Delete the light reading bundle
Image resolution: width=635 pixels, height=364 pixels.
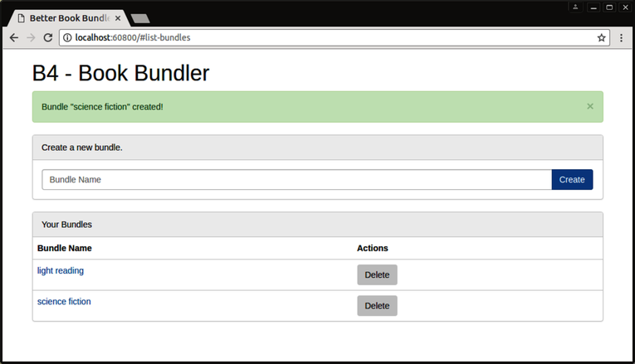[377, 275]
